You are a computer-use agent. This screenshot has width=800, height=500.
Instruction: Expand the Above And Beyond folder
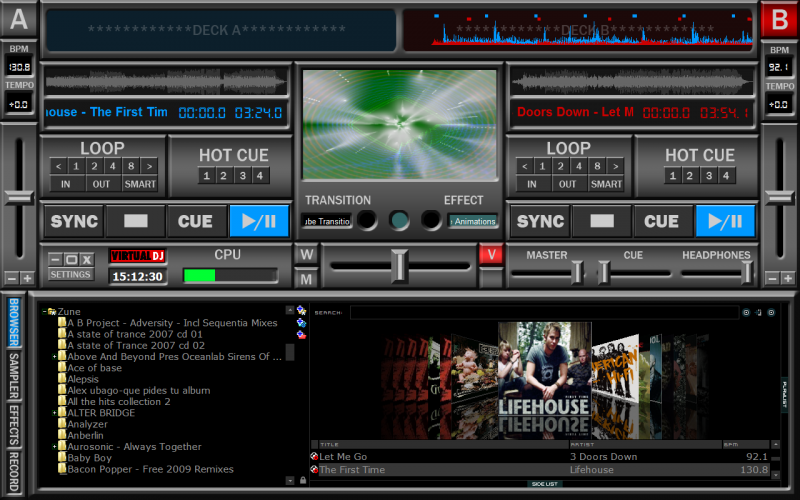(x=54, y=357)
